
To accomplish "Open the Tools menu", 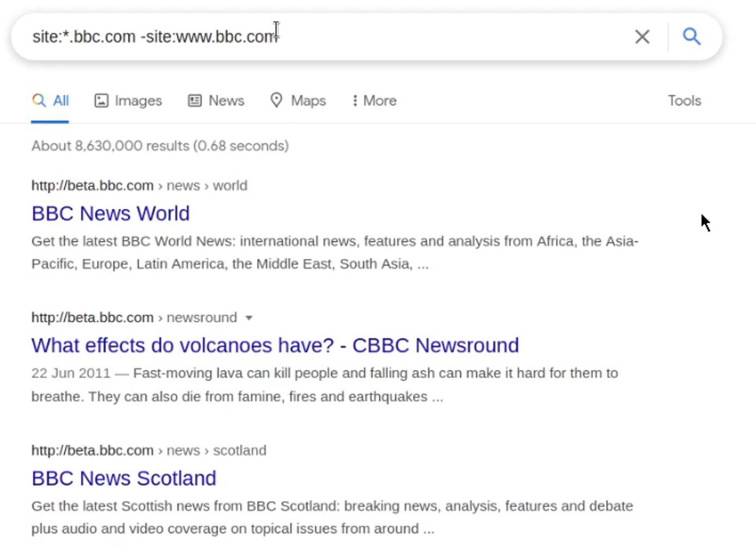I will 684,100.
